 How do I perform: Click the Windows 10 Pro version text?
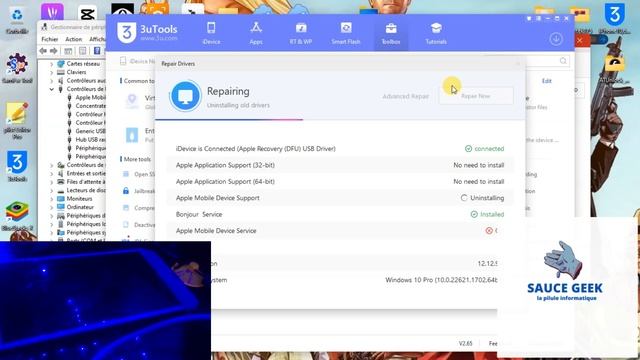(x=441, y=280)
